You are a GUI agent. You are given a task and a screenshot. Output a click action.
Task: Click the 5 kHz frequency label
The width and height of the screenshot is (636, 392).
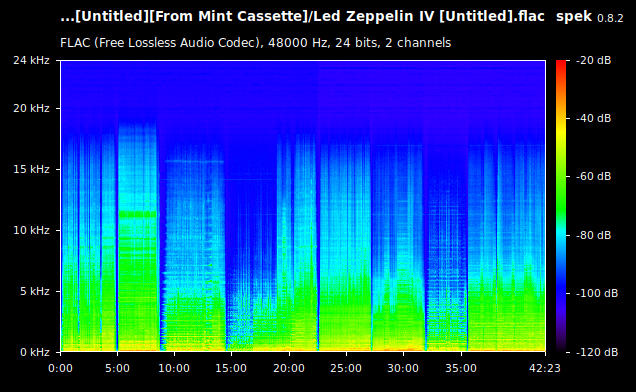pos(35,291)
